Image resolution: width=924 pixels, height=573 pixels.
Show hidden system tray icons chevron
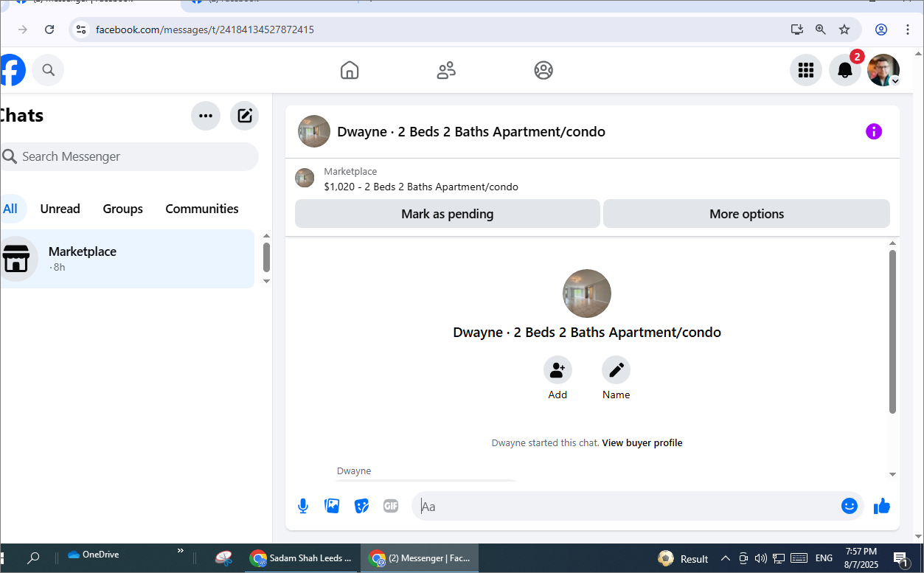726,558
